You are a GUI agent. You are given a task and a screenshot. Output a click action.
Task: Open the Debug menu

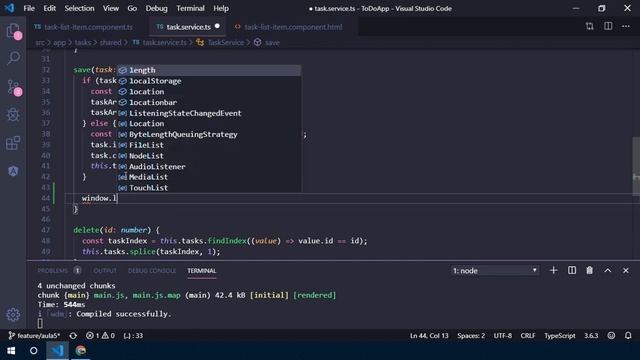[156, 8]
